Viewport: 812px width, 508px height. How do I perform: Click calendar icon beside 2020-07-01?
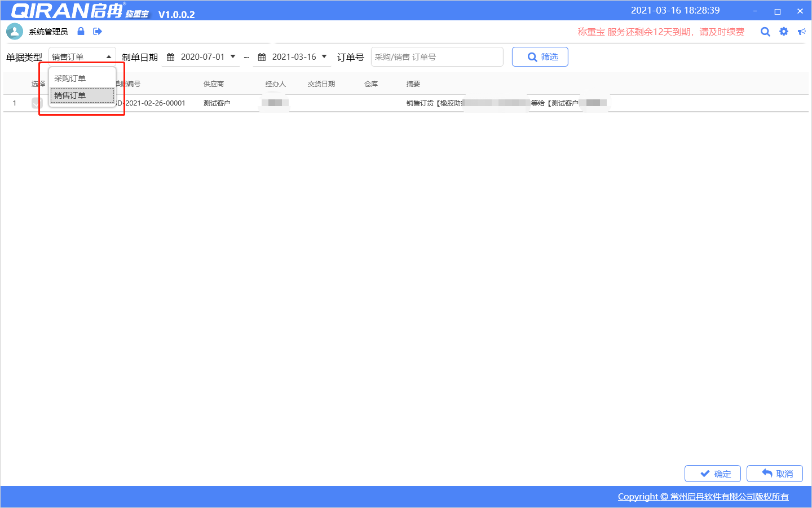coord(171,57)
